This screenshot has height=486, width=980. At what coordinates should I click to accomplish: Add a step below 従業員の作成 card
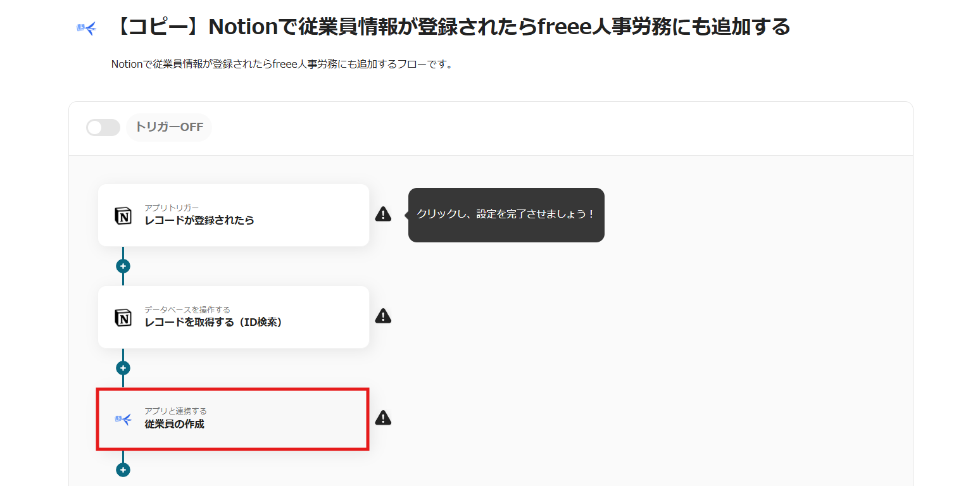pos(123,470)
